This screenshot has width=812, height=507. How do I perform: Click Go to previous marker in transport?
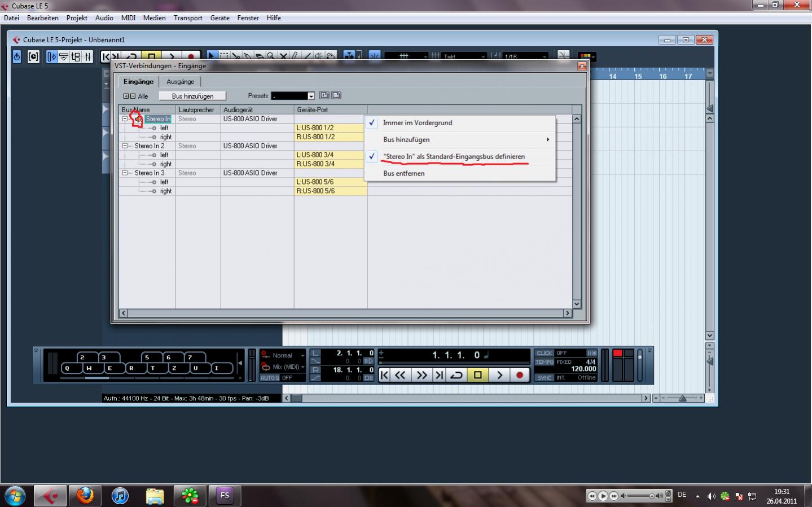pos(384,375)
